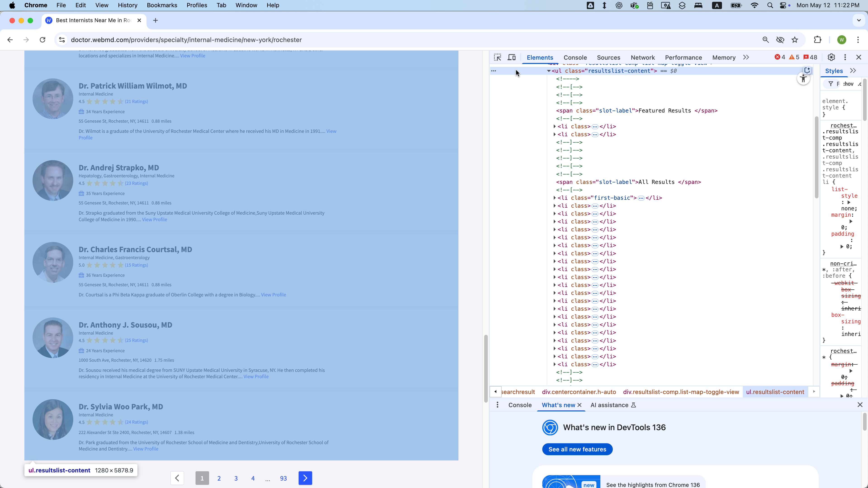
Task: Close the What's new drawer tab
Action: coord(580,405)
